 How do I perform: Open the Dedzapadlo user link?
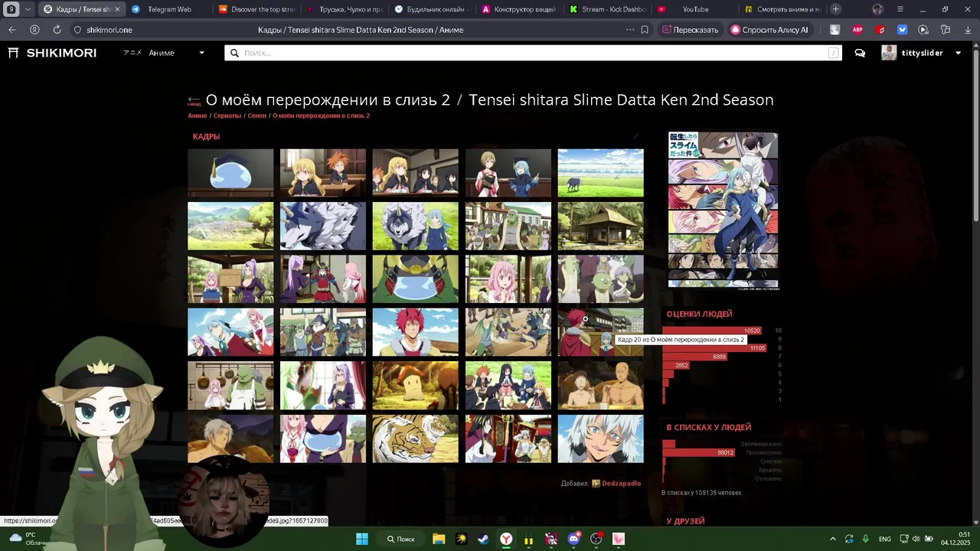point(621,483)
